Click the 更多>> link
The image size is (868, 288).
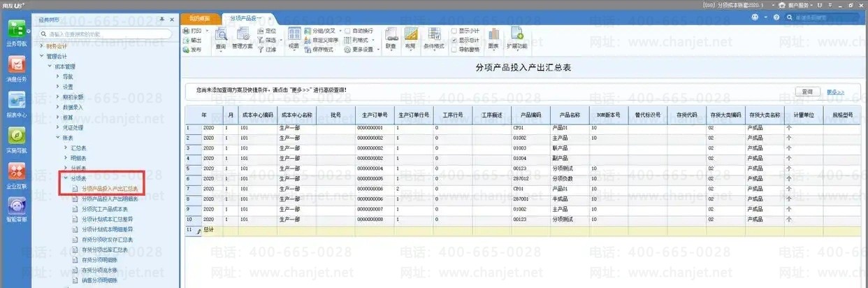pos(835,92)
